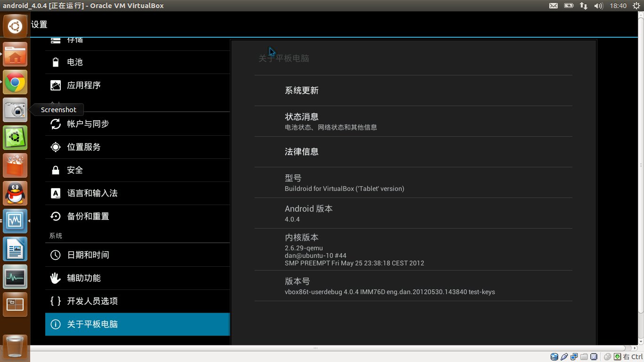
Task: Click the battery icon beside 电池
Action: click(x=56, y=62)
